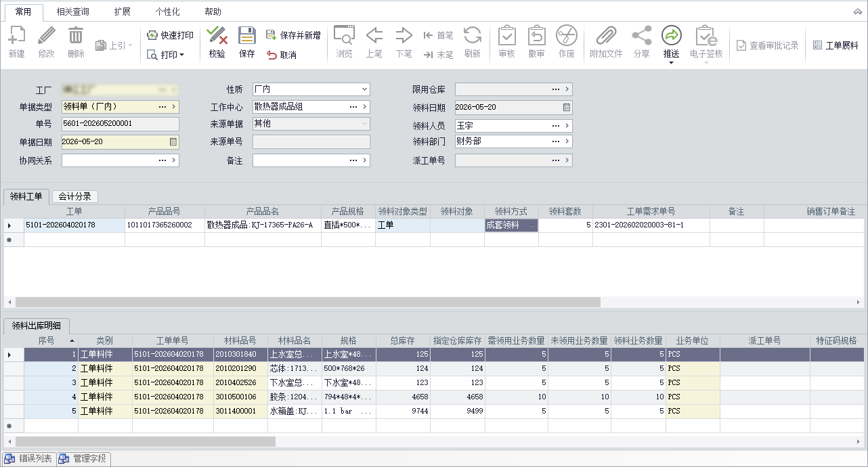Open the 相关查询 ribbon tab
Screen dimensions: 868x467
[x=73, y=12]
